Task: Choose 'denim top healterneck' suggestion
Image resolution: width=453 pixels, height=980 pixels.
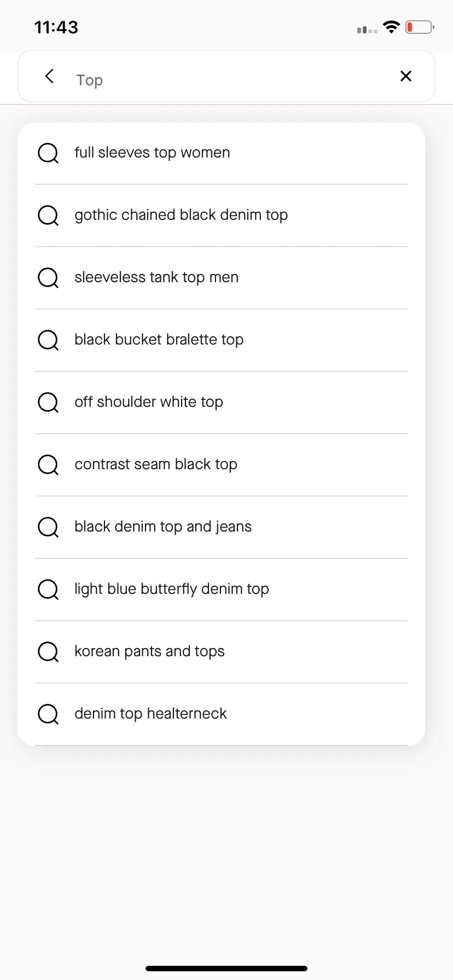Action: pyautogui.click(x=221, y=714)
